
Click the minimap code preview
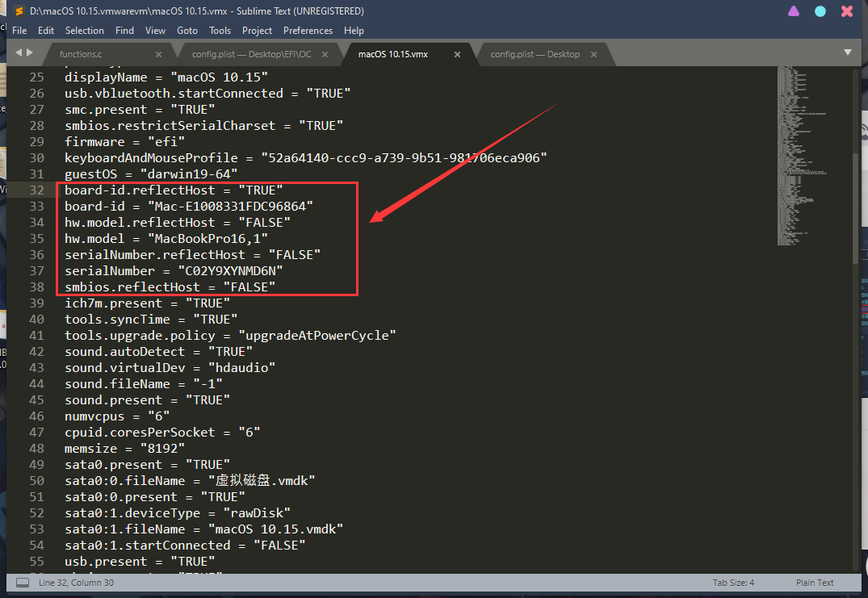(x=801, y=156)
